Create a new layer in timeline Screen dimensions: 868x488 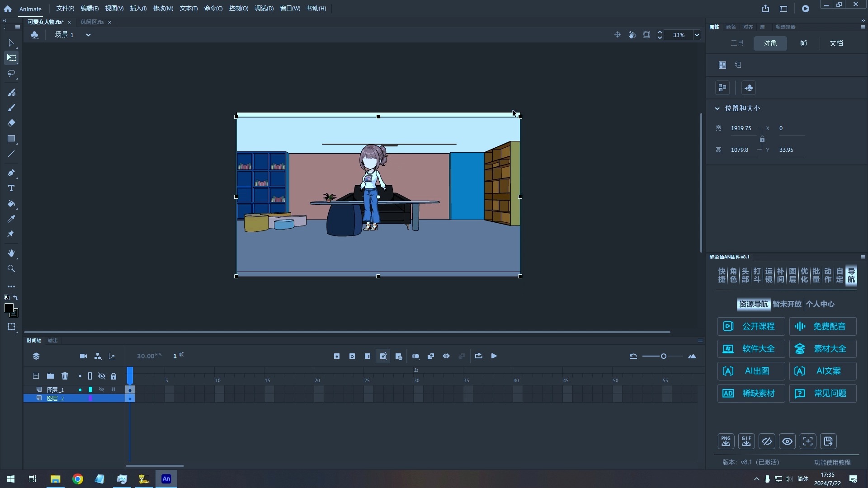(36, 376)
